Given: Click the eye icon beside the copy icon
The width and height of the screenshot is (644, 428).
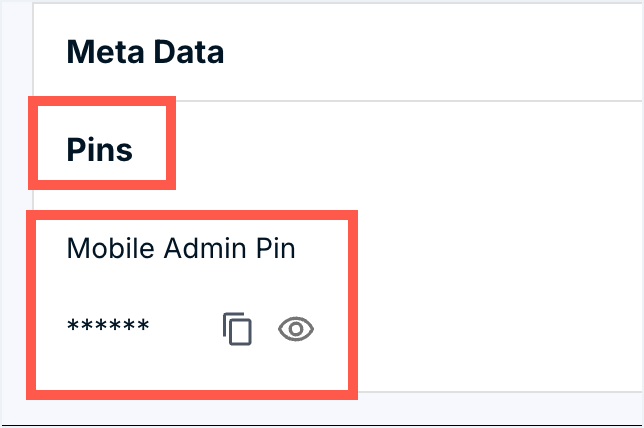Looking at the screenshot, I should (x=296, y=329).
